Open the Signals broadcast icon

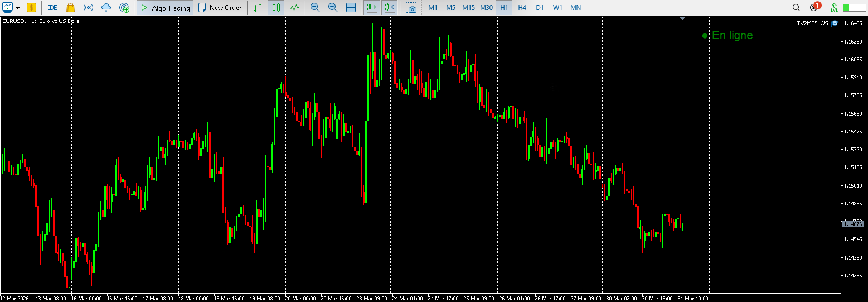(x=88, y=8)
